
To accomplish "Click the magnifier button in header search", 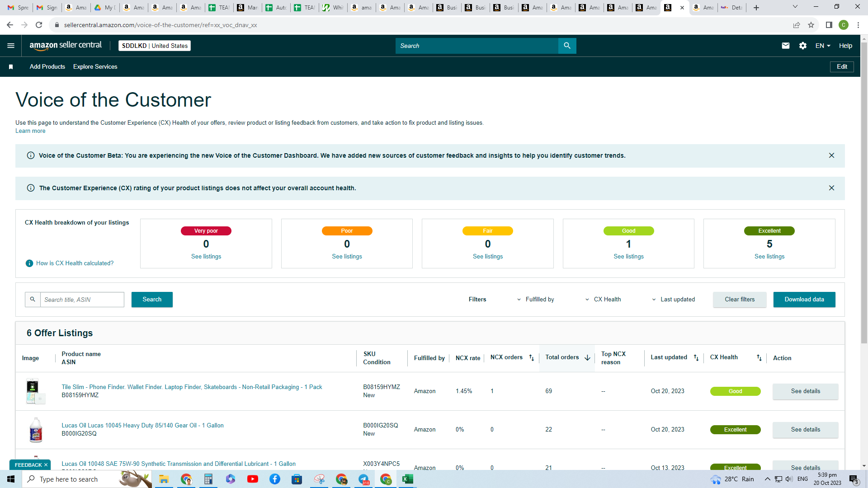I will click(567, 46).
